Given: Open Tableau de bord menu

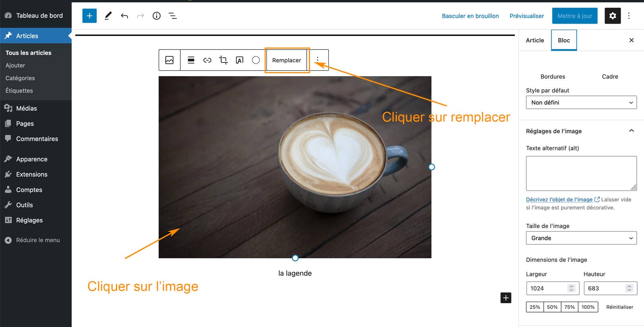Looking at the screenshot, I should coord(35,15).
